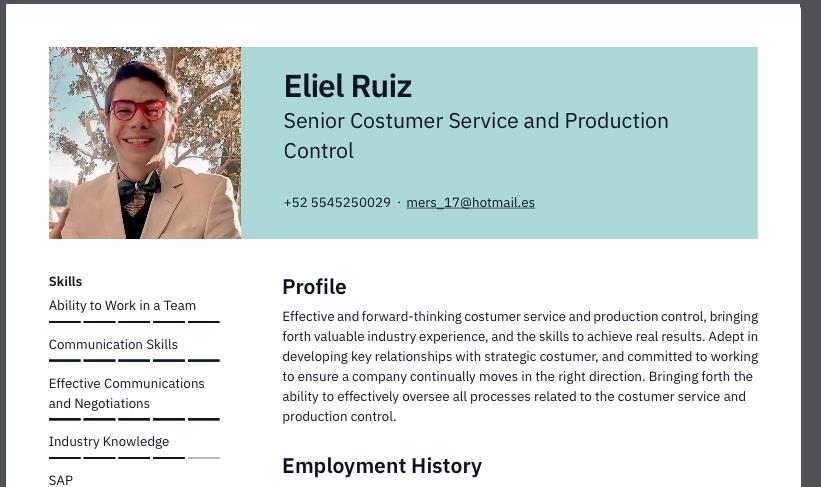Select the Communication Skills label
The image size is (821, 487).
coord(113,345)
